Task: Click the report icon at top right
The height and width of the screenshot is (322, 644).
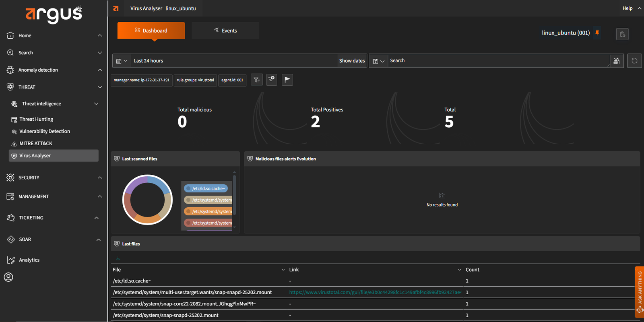Action: [x=622, y=34]
